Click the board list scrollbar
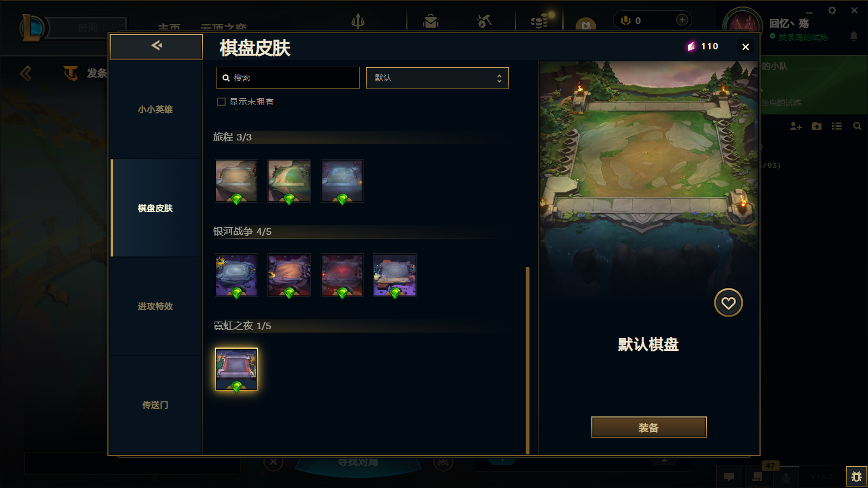868x488 pixels. pos(527,360)
